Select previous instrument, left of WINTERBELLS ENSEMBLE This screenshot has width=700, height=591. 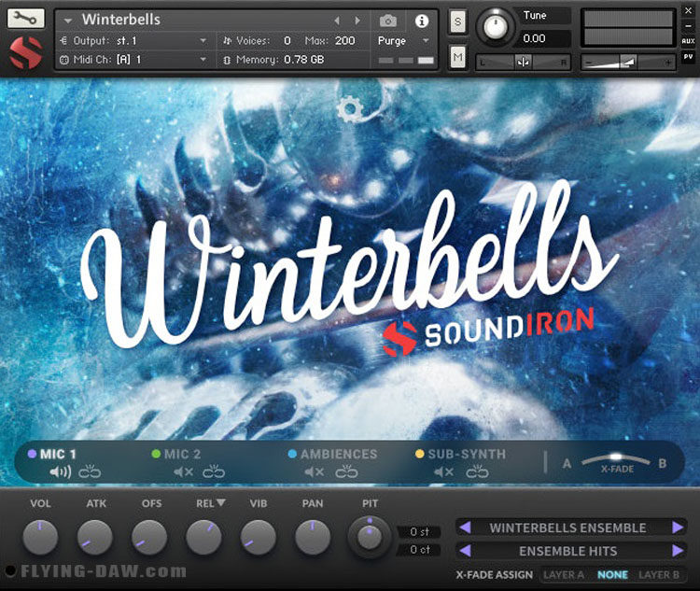[465, 528]
